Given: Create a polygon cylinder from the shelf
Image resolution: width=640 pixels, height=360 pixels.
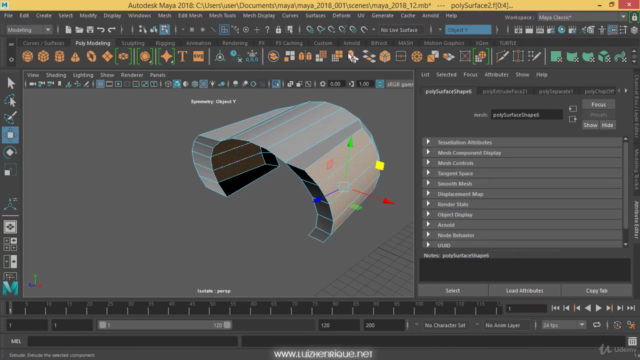Looking at the screenshot, I should pyautogui.click(x=60, y=56).
